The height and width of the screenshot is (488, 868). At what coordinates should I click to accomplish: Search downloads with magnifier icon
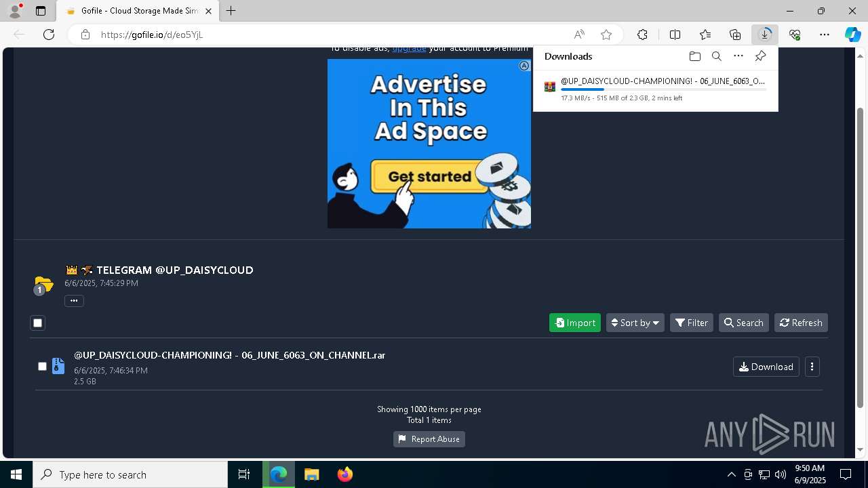(x=717, y=56)
